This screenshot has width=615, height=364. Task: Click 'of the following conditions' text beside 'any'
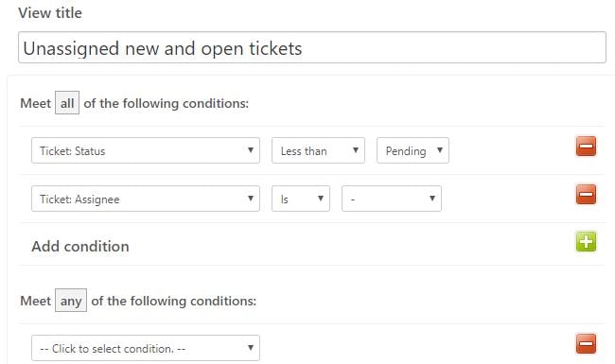174,301
